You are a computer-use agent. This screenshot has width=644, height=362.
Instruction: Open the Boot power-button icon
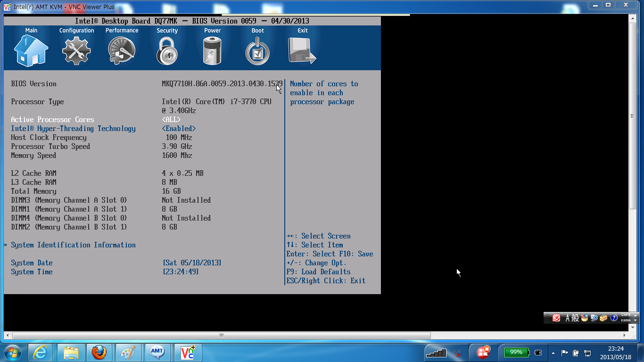point(257,51)
